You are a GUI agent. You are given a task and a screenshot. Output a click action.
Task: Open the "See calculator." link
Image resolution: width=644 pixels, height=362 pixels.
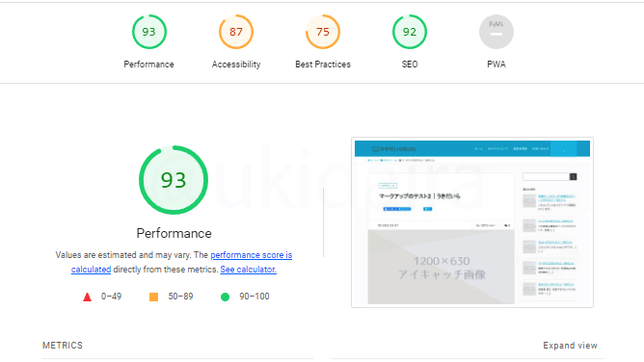[x=248, y=270]
